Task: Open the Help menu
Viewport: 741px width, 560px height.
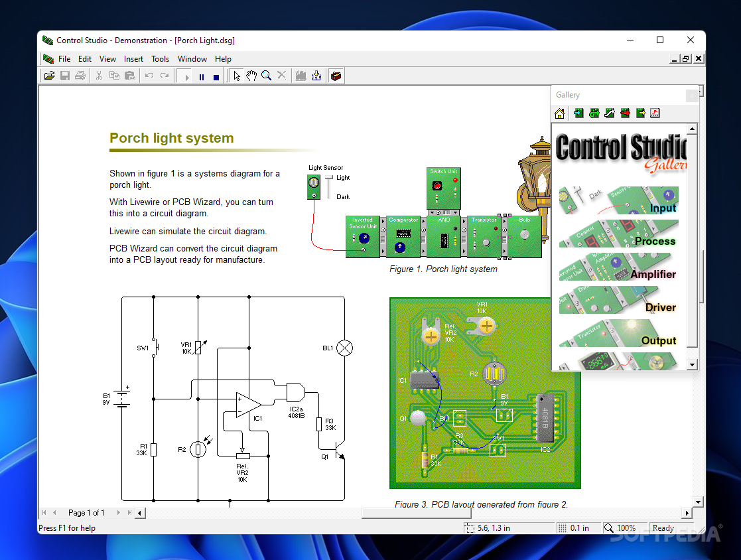Action: point(223,59)
